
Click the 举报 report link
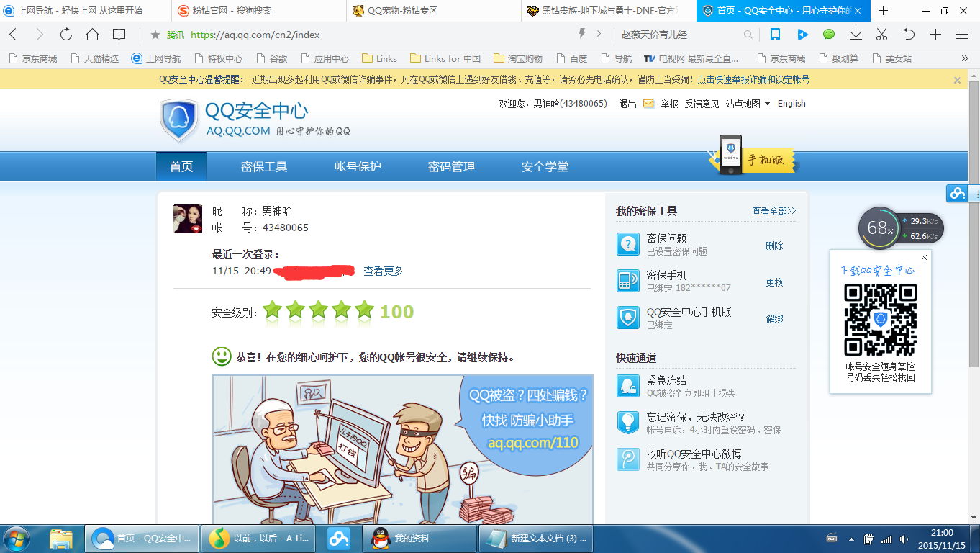[669, 104]
